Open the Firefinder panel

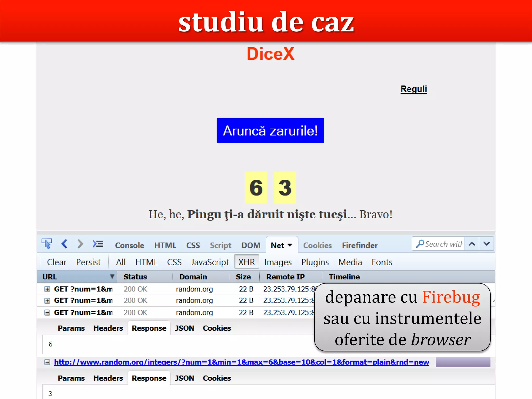point(360,245)
